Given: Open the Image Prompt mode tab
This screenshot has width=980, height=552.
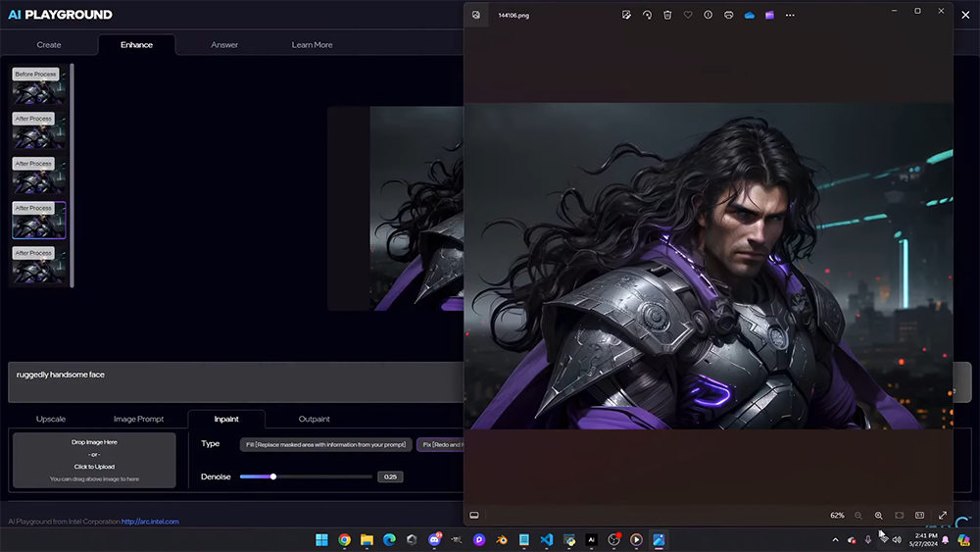Looking at the screenshot, I should [139, 419].
